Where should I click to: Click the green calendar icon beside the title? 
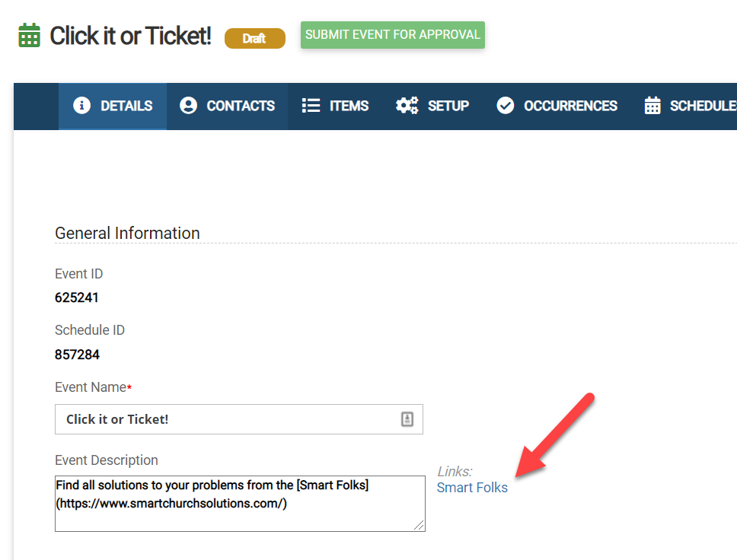pyautogui.click(x=30, y=35)
